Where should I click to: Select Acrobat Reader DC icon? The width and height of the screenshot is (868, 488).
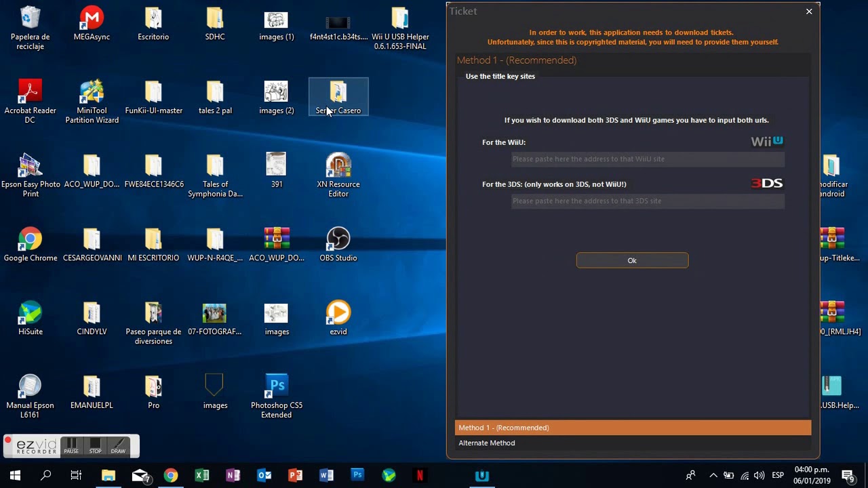(x=31, y=102)
